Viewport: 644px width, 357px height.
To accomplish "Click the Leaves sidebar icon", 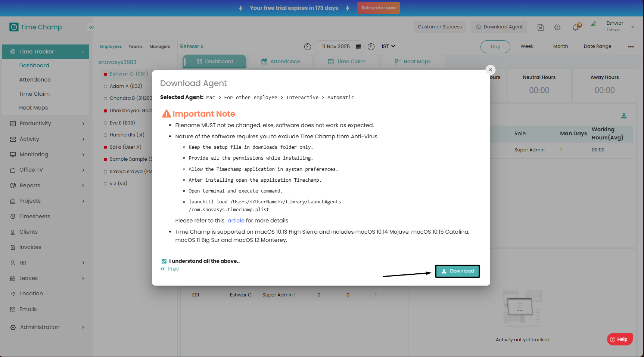I will tap(13, 278).
